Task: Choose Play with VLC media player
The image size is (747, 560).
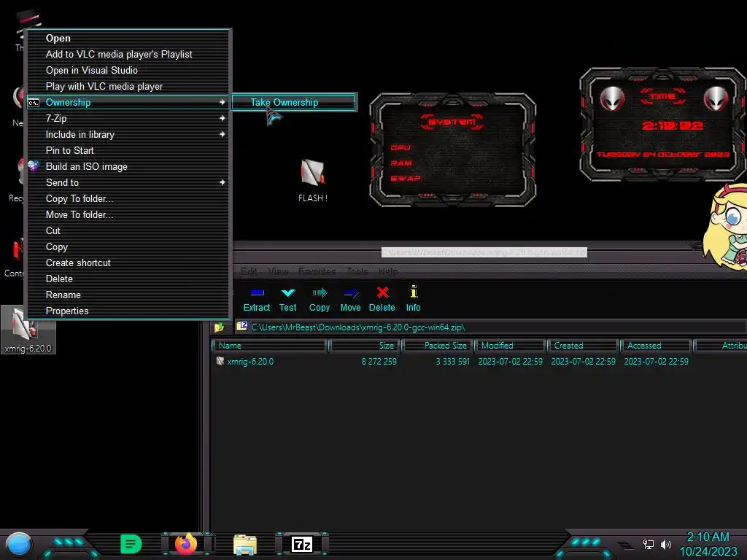Action: tap(128, 87)
